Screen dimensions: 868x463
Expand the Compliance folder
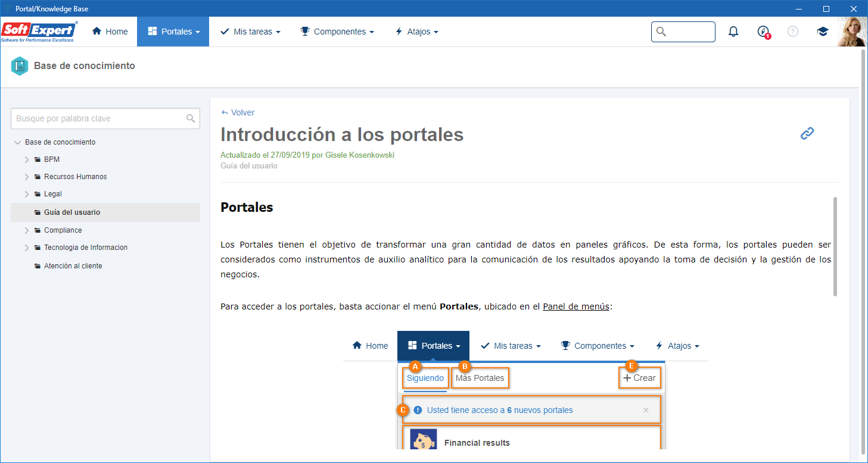click(27, 230)
